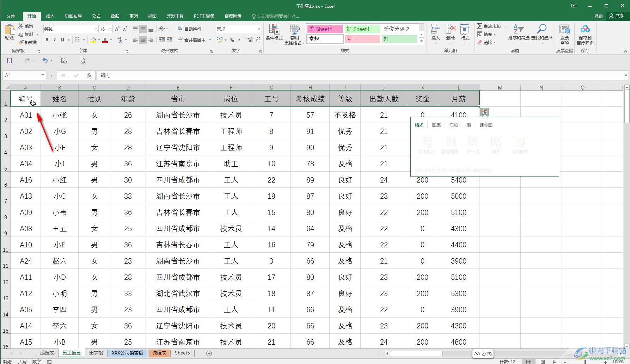Screen dimensions: 630x364
Task: Select the 好 green cell style swatch
Action: click(399, 39)
